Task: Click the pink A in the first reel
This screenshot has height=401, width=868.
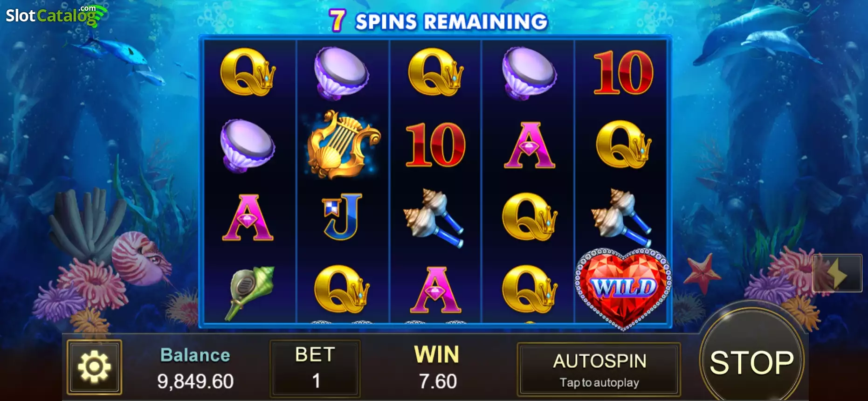Action: [248, 217]
